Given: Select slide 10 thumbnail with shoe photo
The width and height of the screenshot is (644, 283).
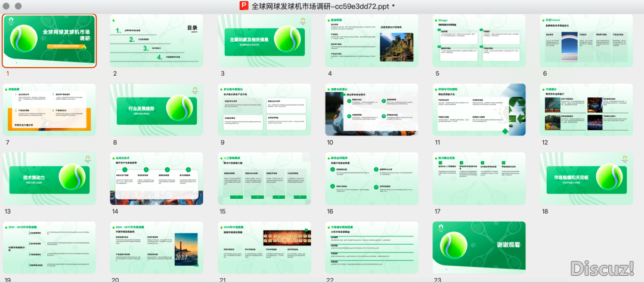Looking at the screenshot, I should (371, 110).
